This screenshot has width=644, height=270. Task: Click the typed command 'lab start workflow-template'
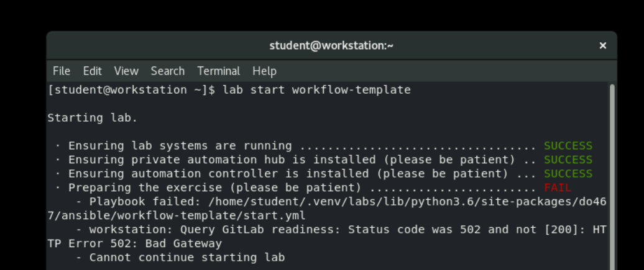tap(316, 90)
